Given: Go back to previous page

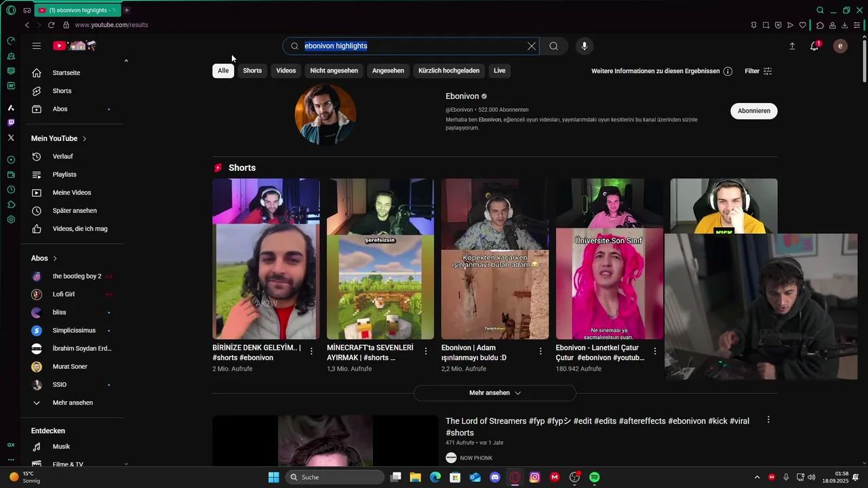Looking at the screenshot, I should point(27,25).
